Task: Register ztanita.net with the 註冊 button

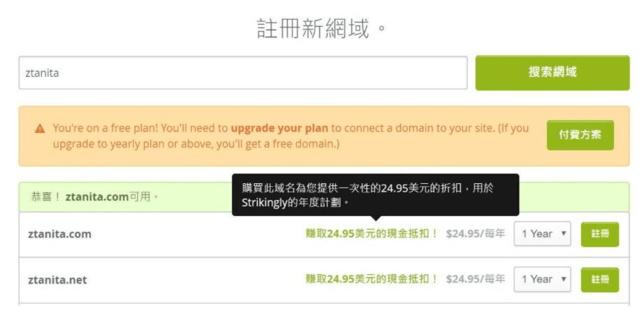Action: pyautogui.click(x=600, y=280)
